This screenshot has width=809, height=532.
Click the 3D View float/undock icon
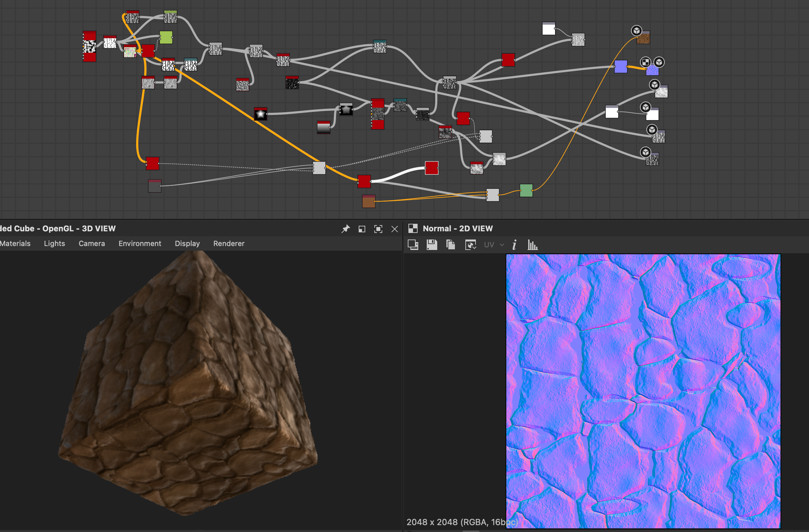pyautogui.click(x=362, y=229)
